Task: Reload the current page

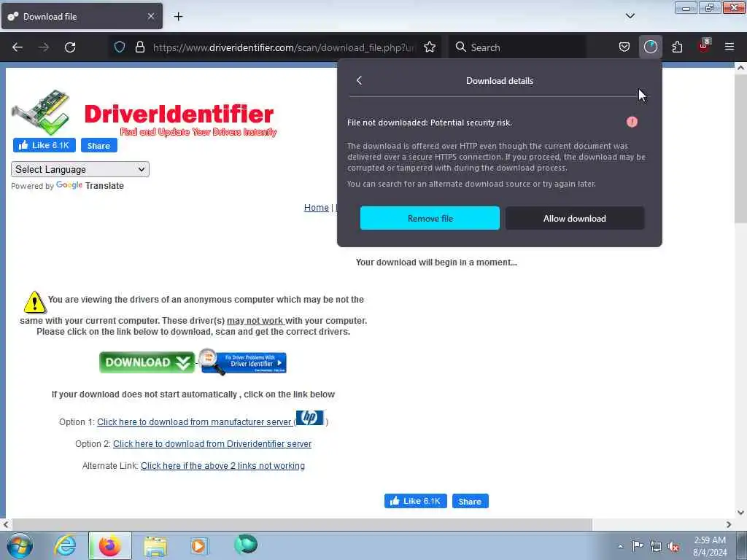Action: (x=70, y=47)
